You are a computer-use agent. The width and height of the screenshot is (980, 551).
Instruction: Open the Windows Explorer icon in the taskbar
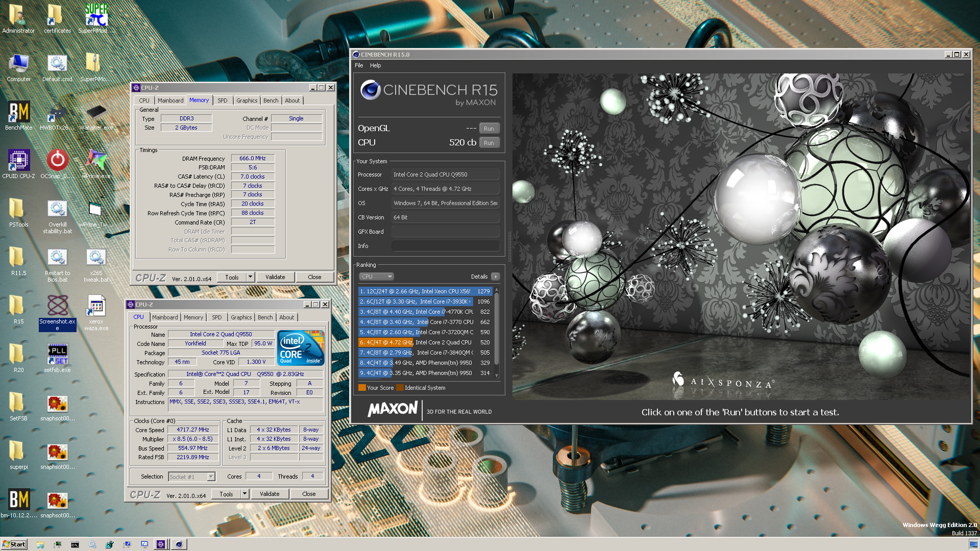point(40,544)
